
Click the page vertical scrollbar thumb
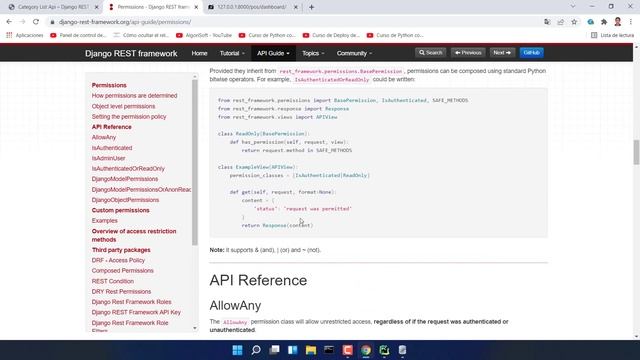[636, 152]
